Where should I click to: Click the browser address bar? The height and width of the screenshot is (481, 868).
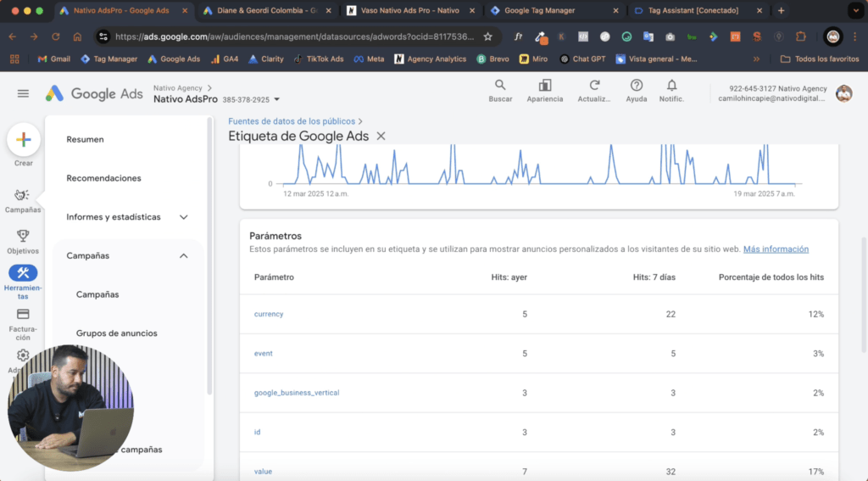[x=294, y=37]
